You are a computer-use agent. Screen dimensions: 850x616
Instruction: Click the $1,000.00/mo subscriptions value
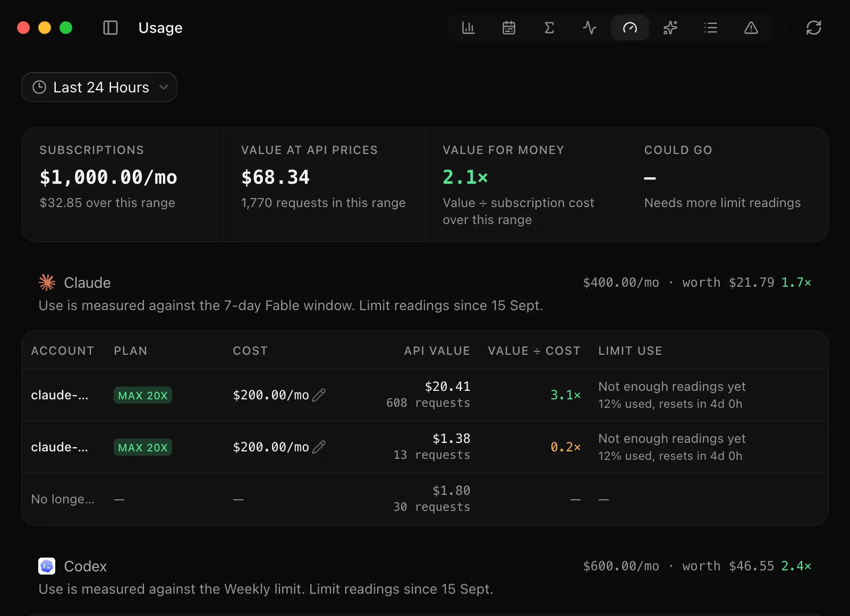point(108,177)
